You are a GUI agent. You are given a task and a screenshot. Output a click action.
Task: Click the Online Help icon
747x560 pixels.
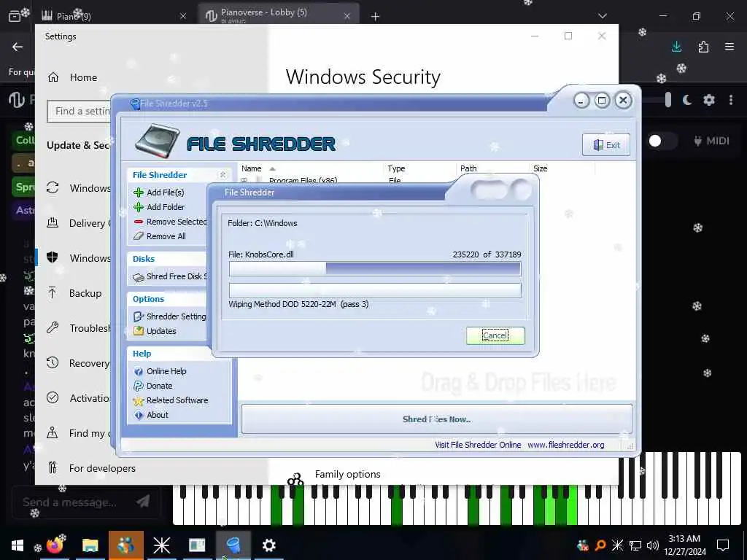click(x=139, y=371)
